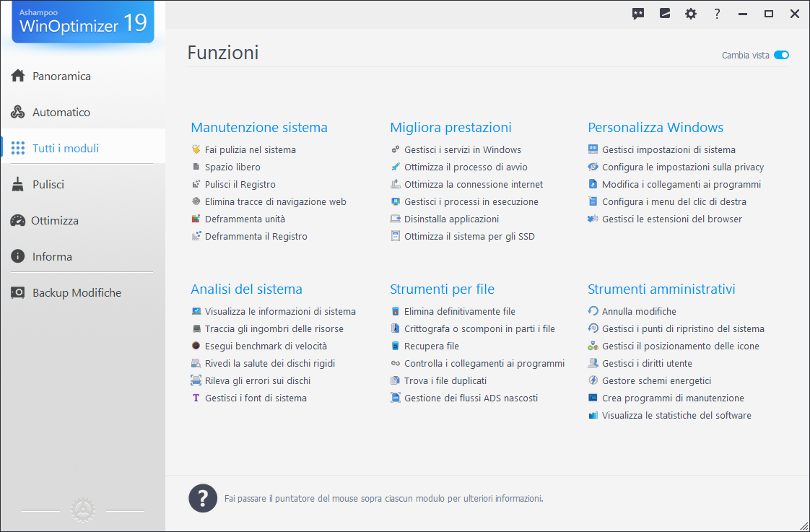Click the lightning icon for Gestore schemi energetici
This screenshot has width=810, height=532.
point(593,380)
